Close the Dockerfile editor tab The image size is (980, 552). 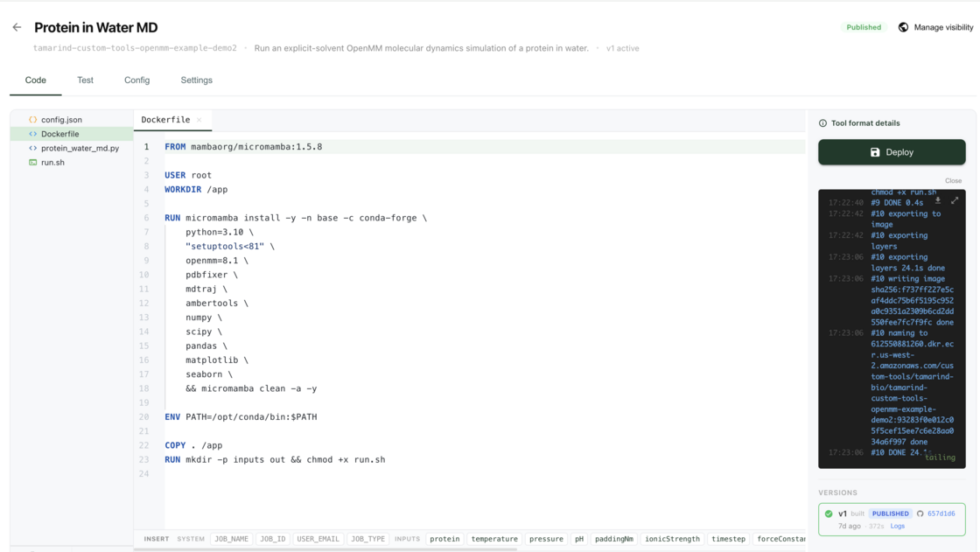tap(199, 120)
